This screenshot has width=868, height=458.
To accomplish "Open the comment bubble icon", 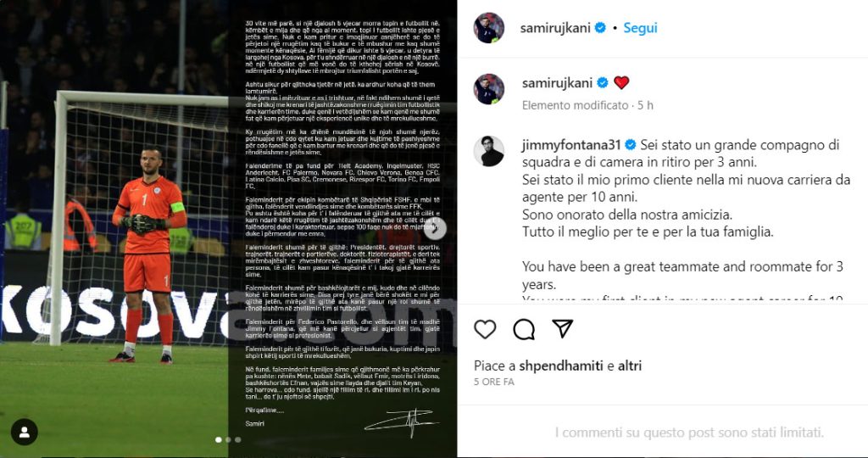I will pos(524,329).
